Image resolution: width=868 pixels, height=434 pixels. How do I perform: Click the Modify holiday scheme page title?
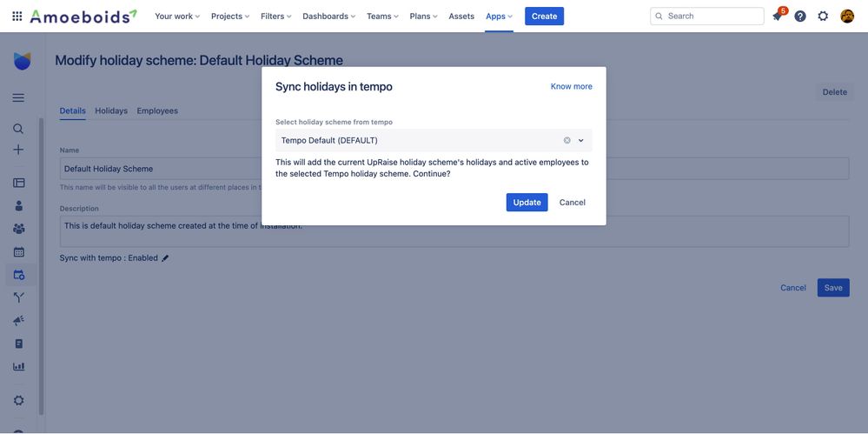point(199,60)
